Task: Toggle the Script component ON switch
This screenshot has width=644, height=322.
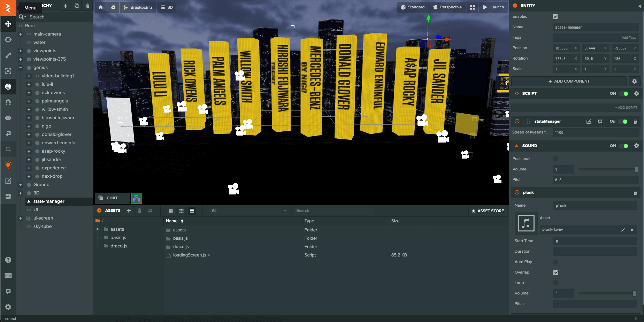Action: coord(624,94)
